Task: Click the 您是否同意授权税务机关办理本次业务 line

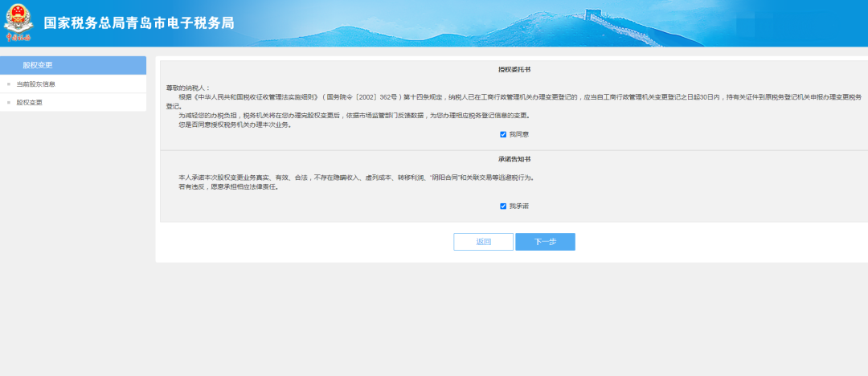Action: point(235,125)
